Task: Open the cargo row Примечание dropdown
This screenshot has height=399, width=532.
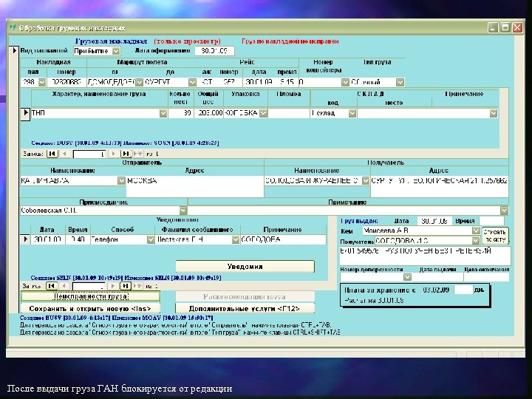Action: (x=494, y=113)
